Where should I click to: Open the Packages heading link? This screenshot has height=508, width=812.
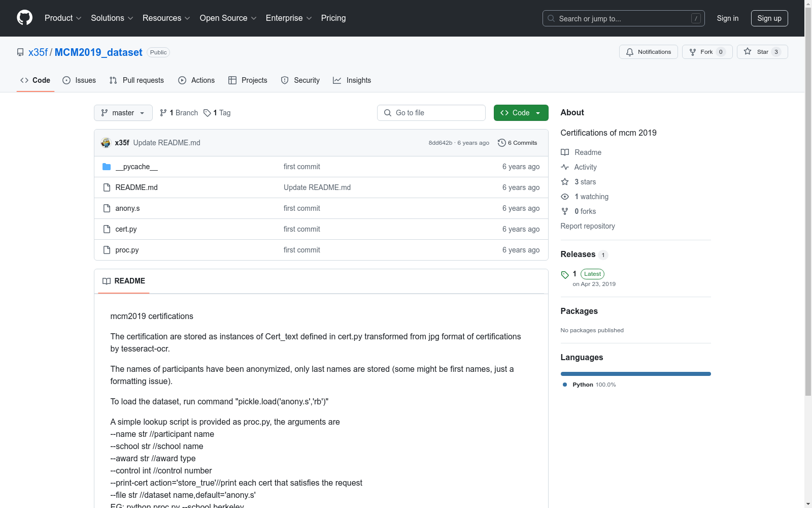(x=579, y=311)
